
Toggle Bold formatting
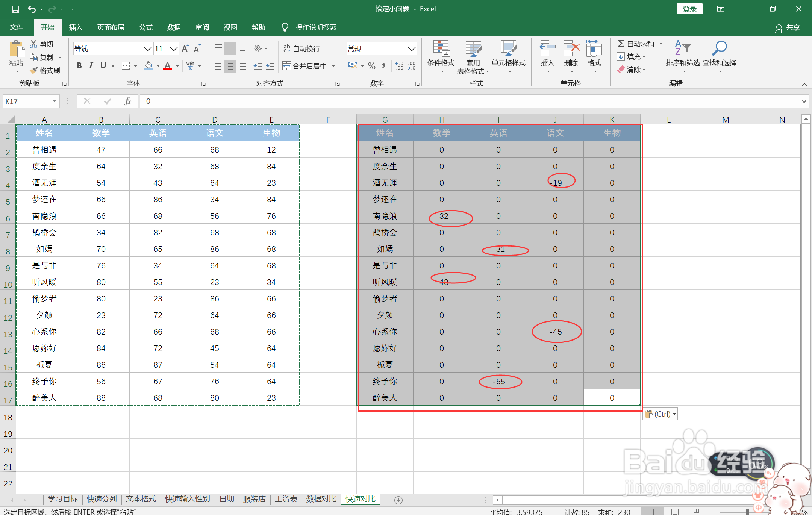coord(79,66)
